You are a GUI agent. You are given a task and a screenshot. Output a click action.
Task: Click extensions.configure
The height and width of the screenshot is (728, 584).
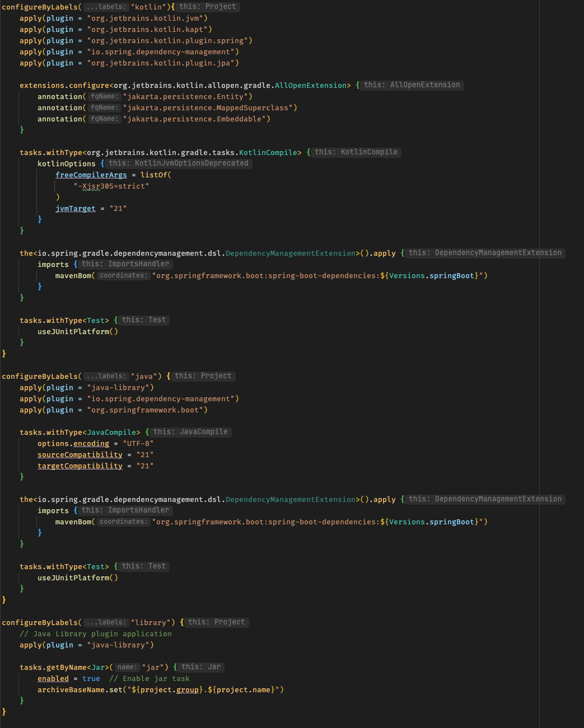64,85
